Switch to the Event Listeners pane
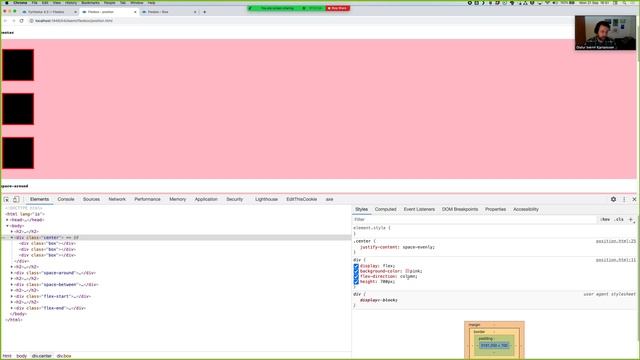Viewport: 640px width, 360px height. pos(419,209)
